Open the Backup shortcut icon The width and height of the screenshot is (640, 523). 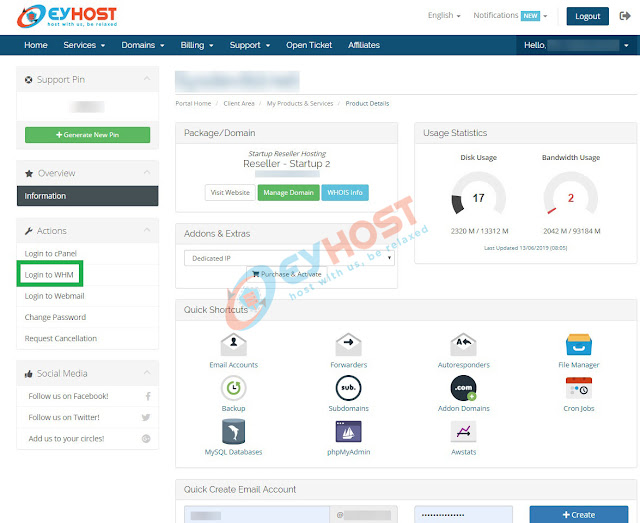[233, 388]
